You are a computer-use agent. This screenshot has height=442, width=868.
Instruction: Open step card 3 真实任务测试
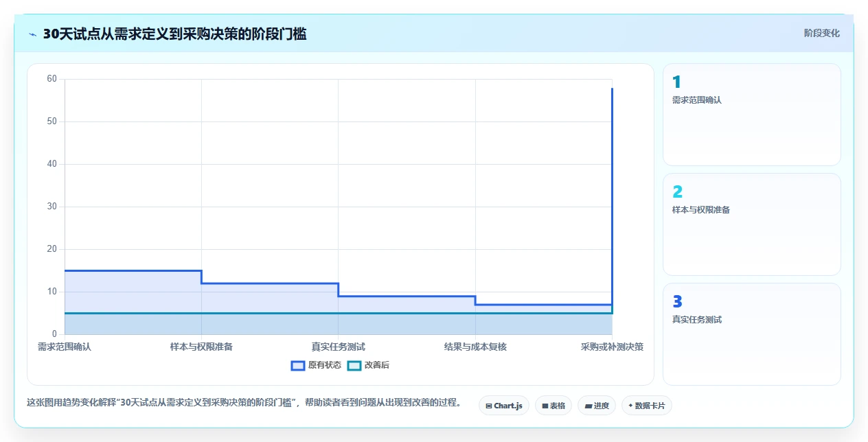tap(751, 334)
